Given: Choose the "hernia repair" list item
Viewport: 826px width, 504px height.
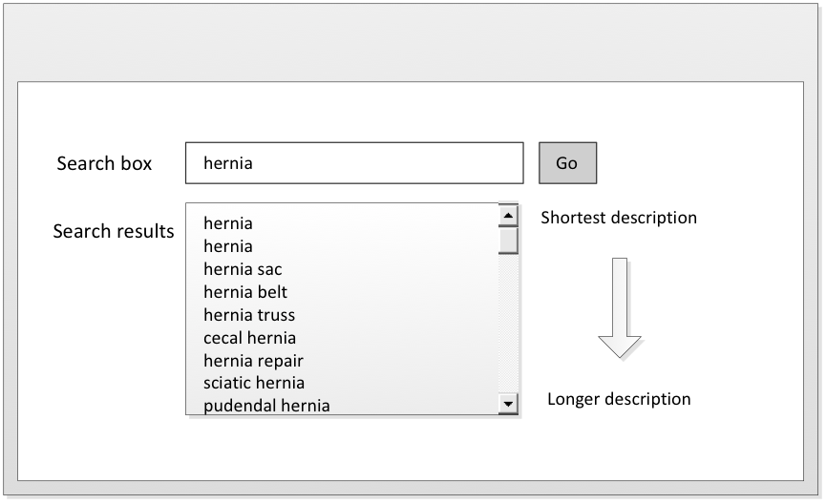Looking at the screenshot, I should (x=253, y=361).
